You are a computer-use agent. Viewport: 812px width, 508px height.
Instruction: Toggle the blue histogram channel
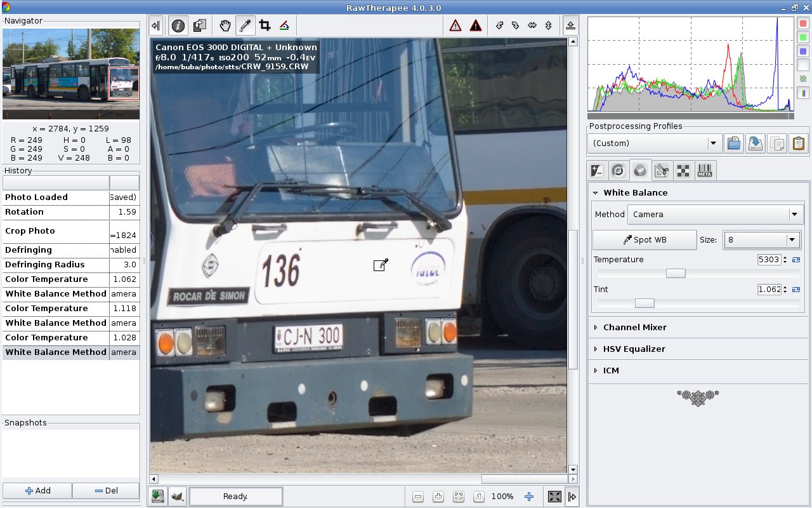click(803, 51)
